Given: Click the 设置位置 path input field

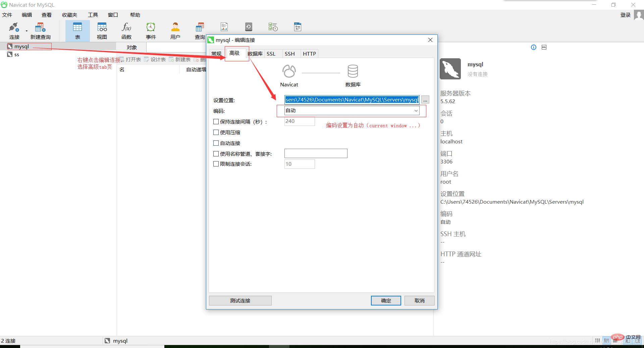Looking at the screenshot, I should point(352,100).
